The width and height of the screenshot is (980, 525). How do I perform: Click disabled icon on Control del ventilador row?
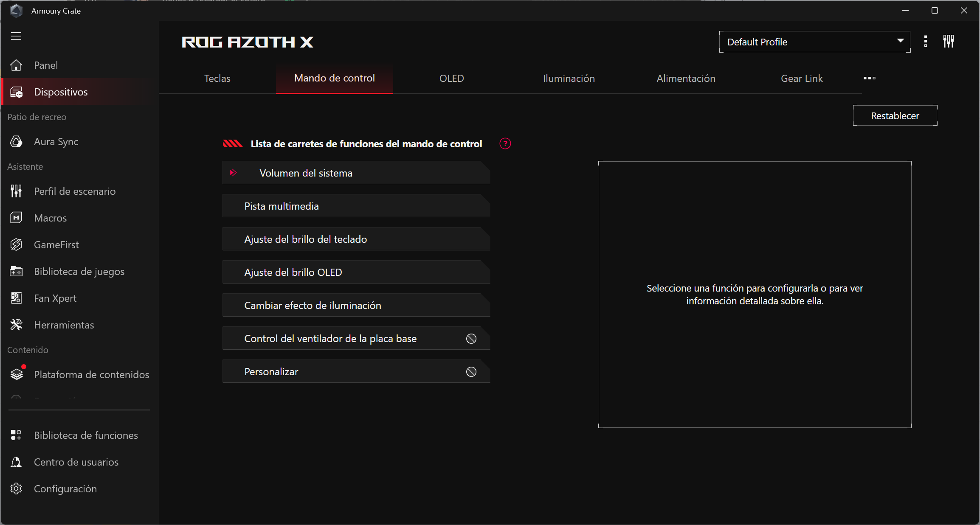point(471,339)
